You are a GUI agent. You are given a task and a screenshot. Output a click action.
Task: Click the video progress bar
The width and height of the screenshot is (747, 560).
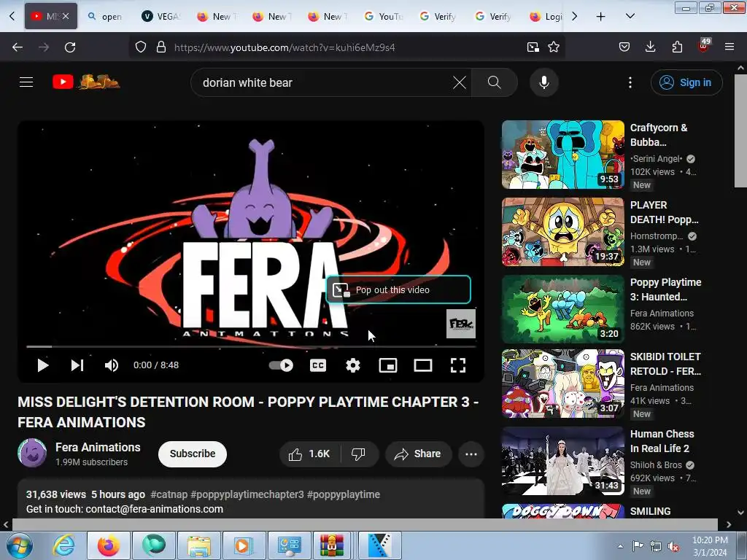click(x=251, y=346)
